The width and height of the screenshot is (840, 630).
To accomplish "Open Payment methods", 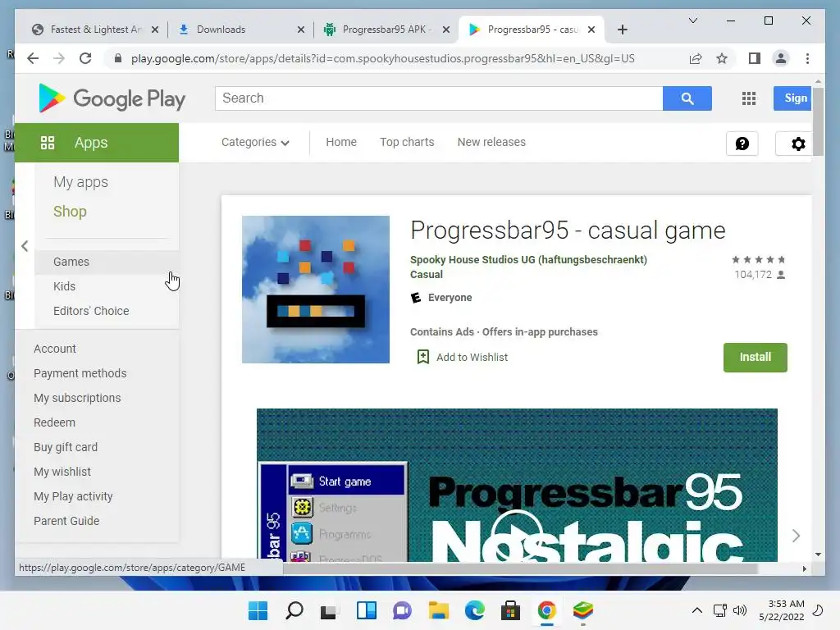I will pos(80,373).
